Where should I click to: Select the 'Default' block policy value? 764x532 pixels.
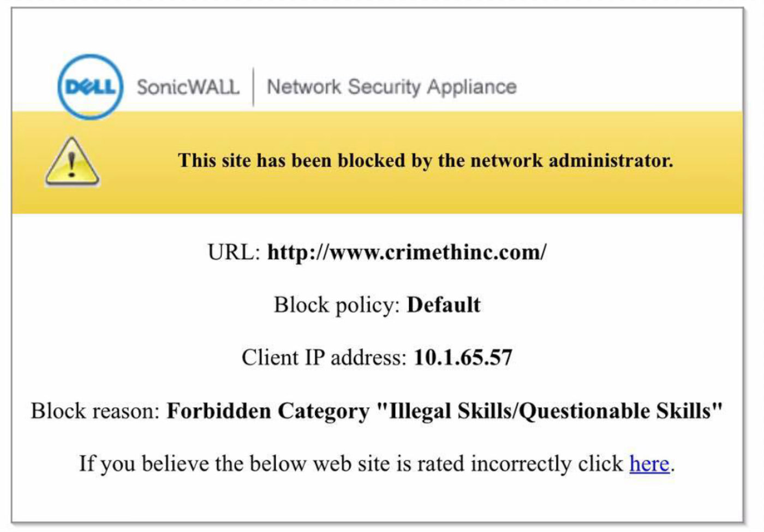click(444, 304)
